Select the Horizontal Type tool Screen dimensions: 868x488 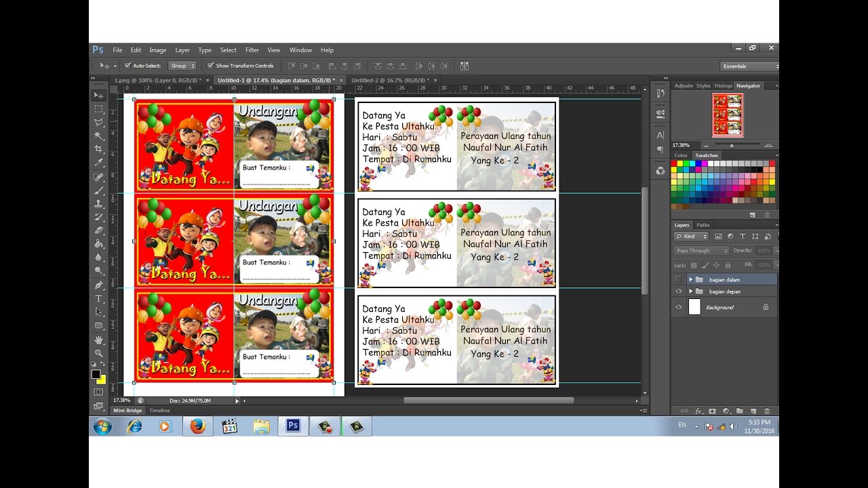pos(99,299)
